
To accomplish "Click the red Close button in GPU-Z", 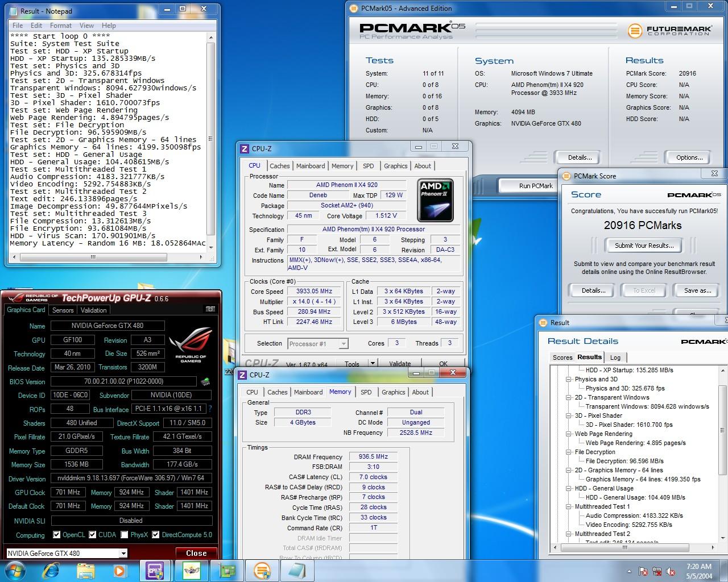I will pos(196,553).
